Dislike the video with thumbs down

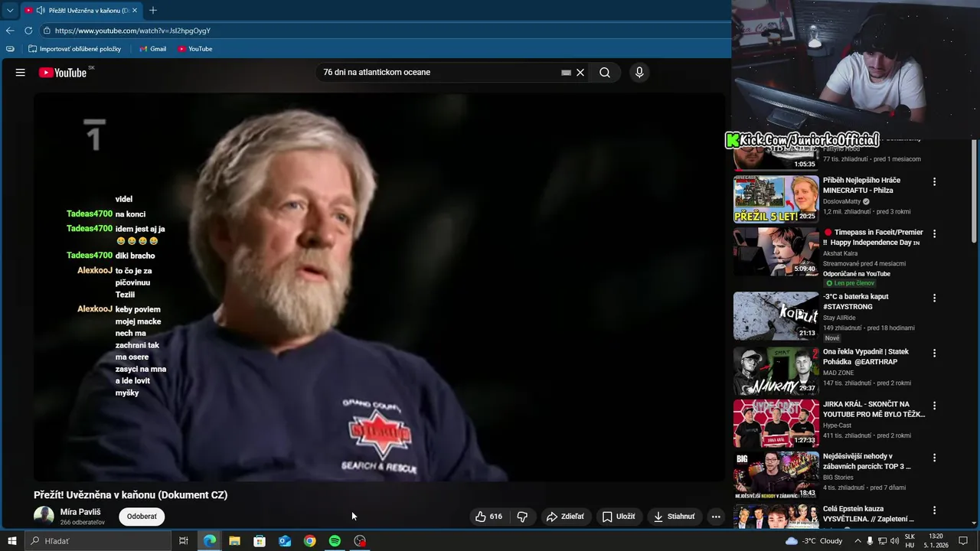tap(522, 517)
